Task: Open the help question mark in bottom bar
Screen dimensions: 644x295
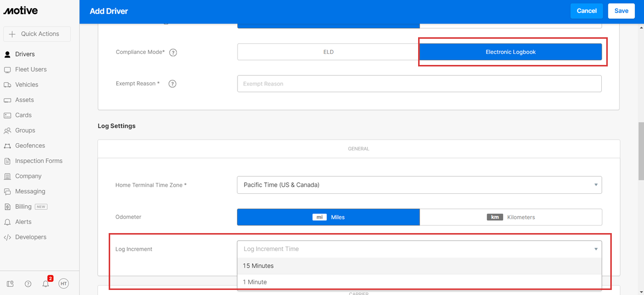Action: (28, 284)
